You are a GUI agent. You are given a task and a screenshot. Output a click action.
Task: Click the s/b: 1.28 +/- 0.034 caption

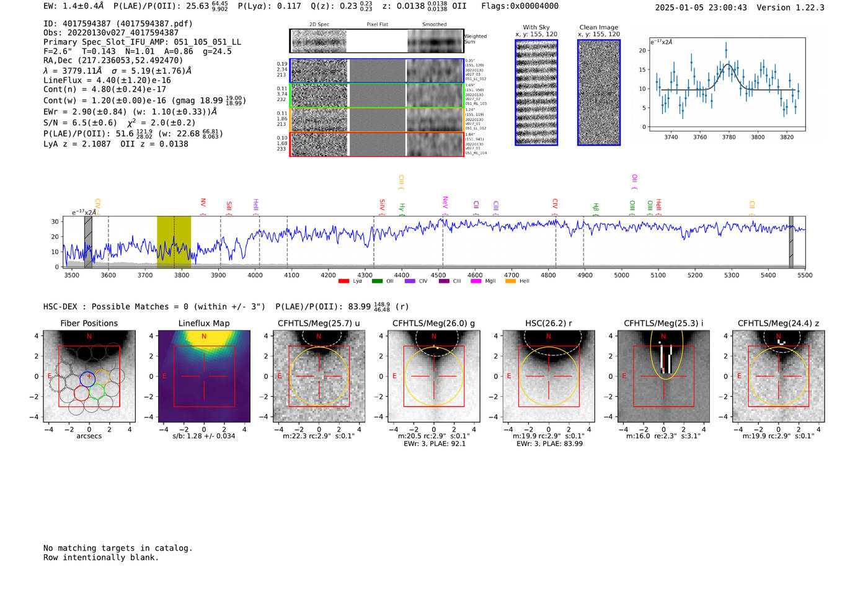tap(204, 436)
